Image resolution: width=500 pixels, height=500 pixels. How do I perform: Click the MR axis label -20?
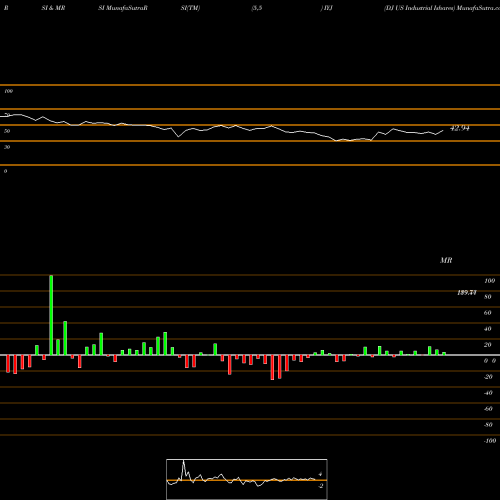point(488,377)
